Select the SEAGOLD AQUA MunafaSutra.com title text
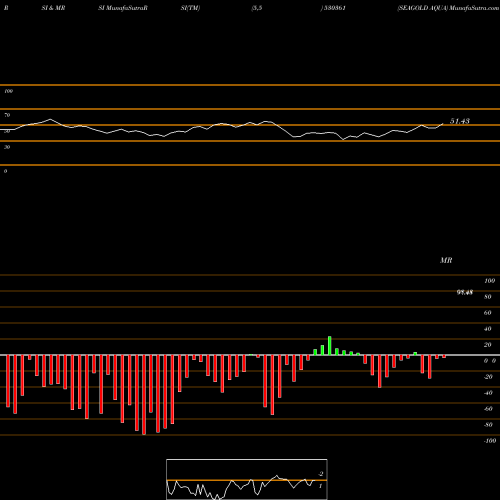The width and height of the screenshot is (500, 500). pos(448,8)
